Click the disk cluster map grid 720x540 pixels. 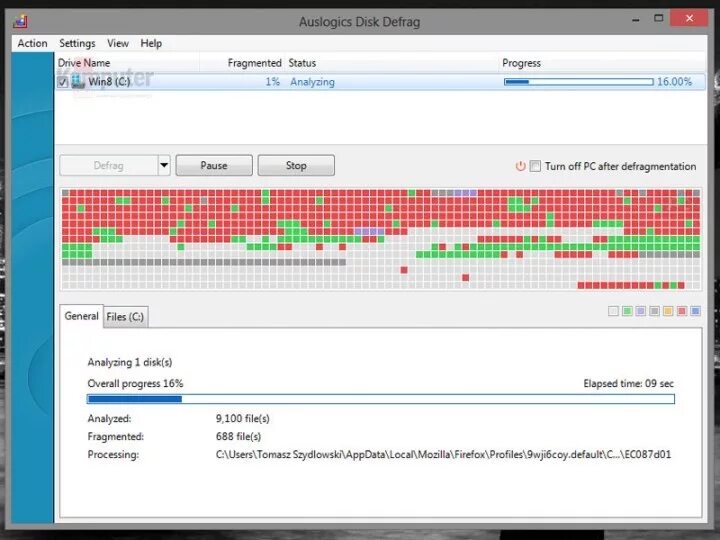point(381,239)
